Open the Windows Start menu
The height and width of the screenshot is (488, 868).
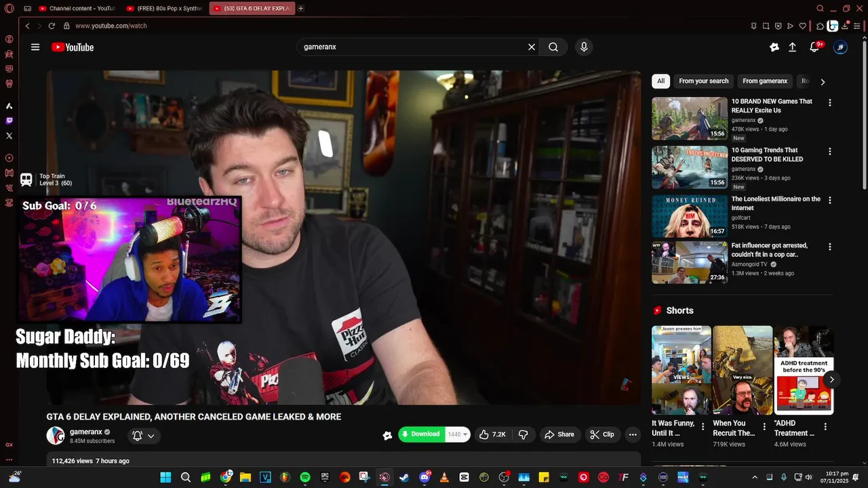click(165, 477)
